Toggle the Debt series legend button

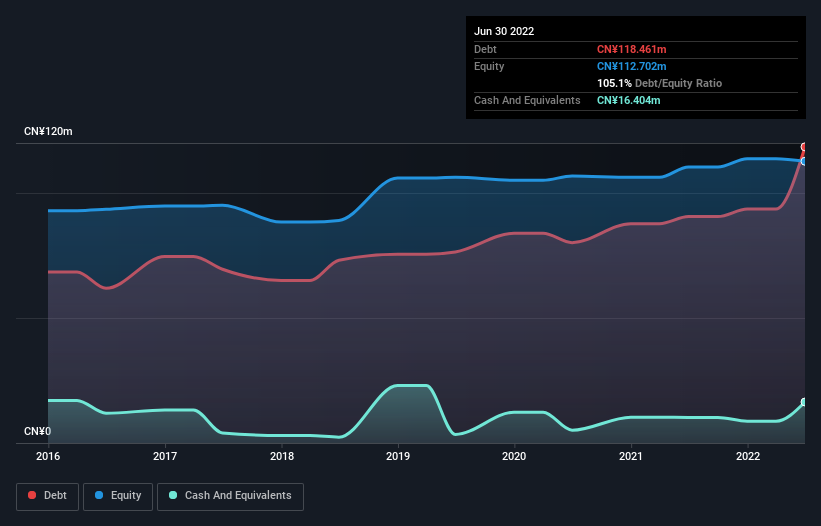point(47,496)
